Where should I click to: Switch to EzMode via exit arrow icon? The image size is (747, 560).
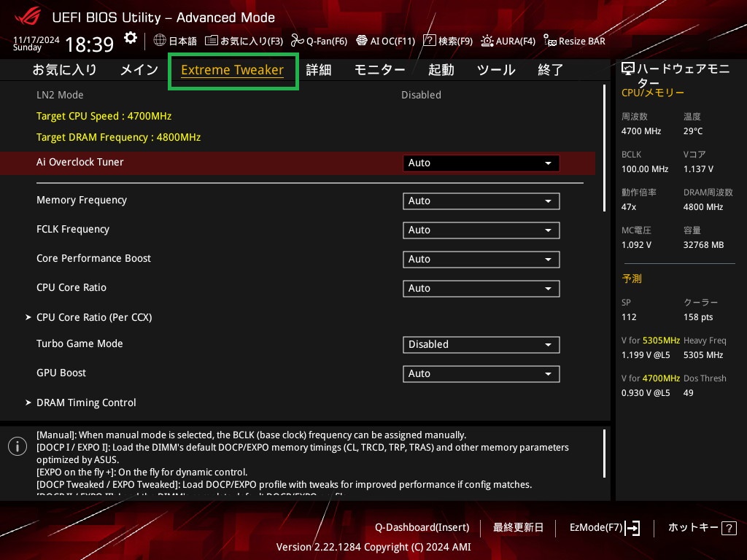pyautogui.click(x=632, y=528)
